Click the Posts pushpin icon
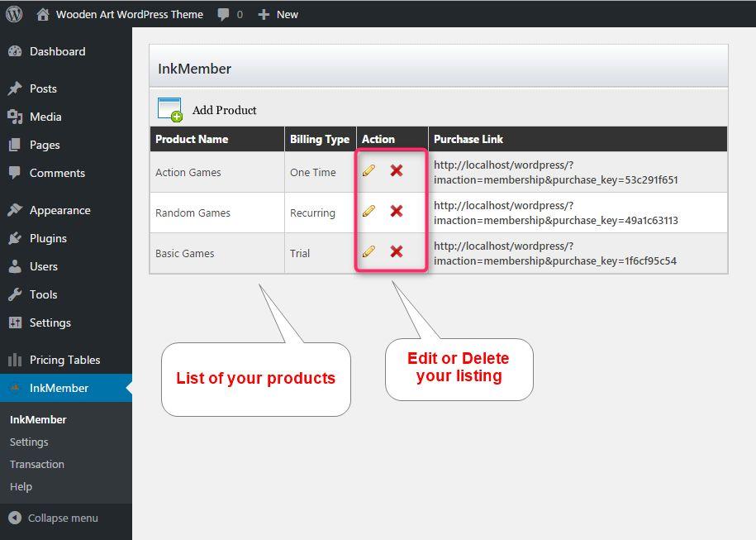Viewport: 756px width, 540px height. [15, 88]
